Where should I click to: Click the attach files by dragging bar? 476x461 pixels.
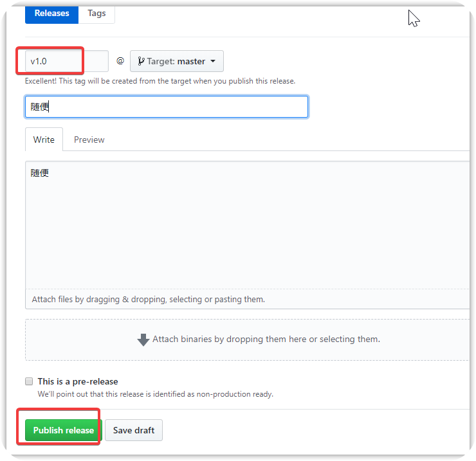click(248, 299)
